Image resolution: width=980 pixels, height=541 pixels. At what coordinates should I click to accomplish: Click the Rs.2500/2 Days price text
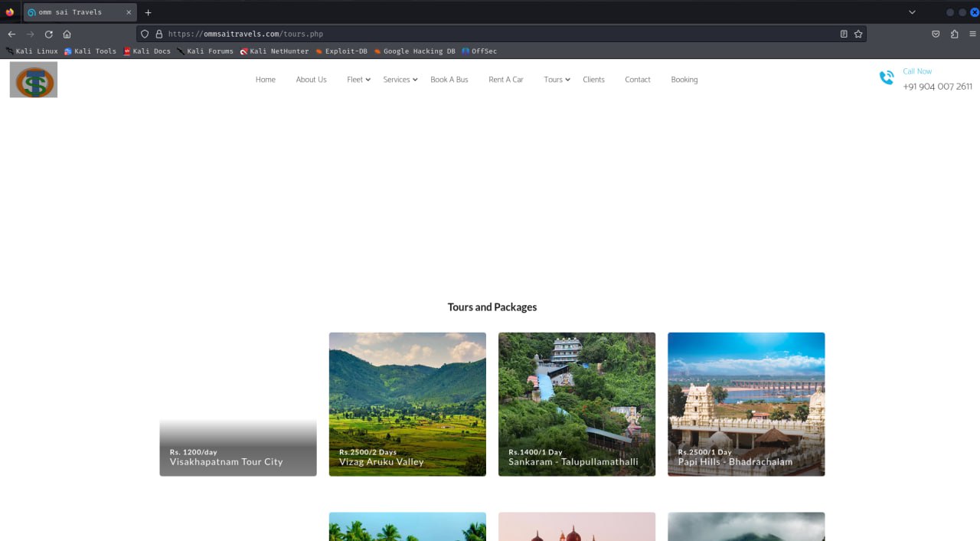(368, 452)
